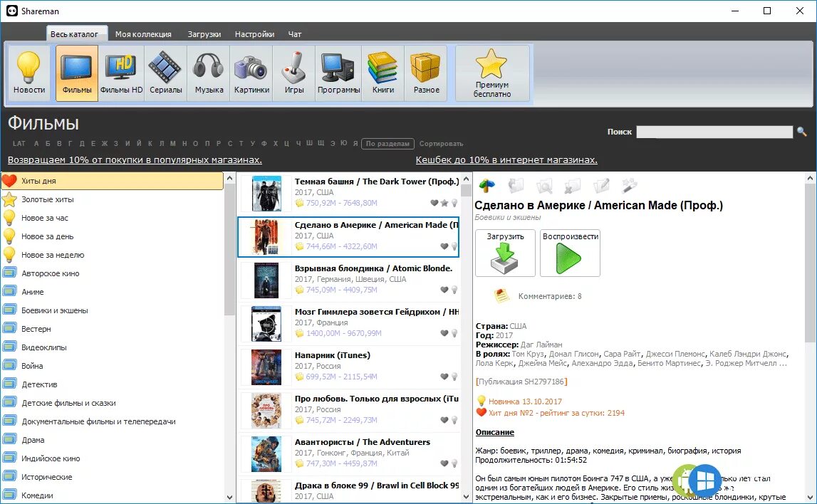Filter movies by letter А
This screenshot has height=504, width=817.
36,144
